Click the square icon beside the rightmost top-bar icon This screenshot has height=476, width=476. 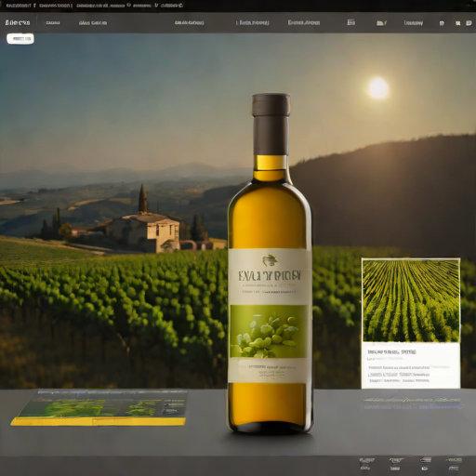click(x=457, y=23)
